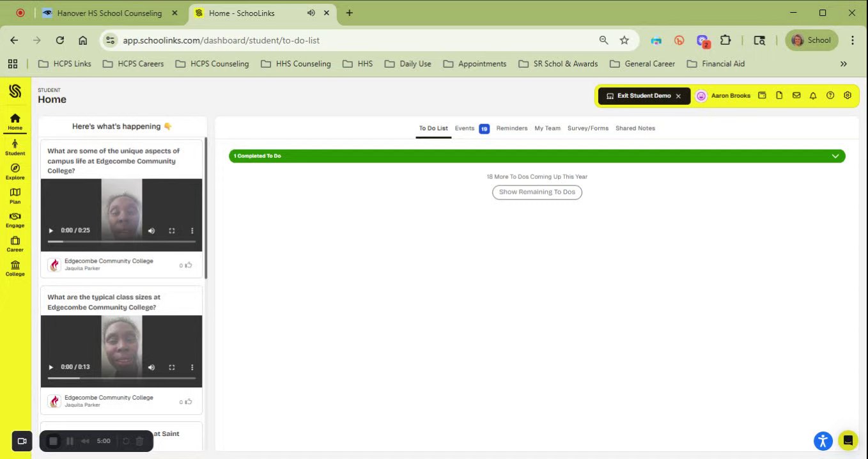Like the campus life video post
The image size is (868, 459).
188,265
